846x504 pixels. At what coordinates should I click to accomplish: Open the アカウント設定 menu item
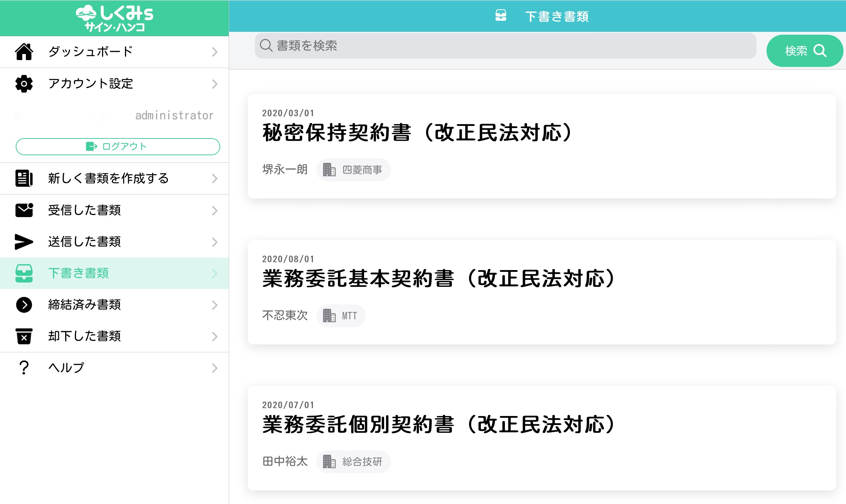tap(115, 84)
